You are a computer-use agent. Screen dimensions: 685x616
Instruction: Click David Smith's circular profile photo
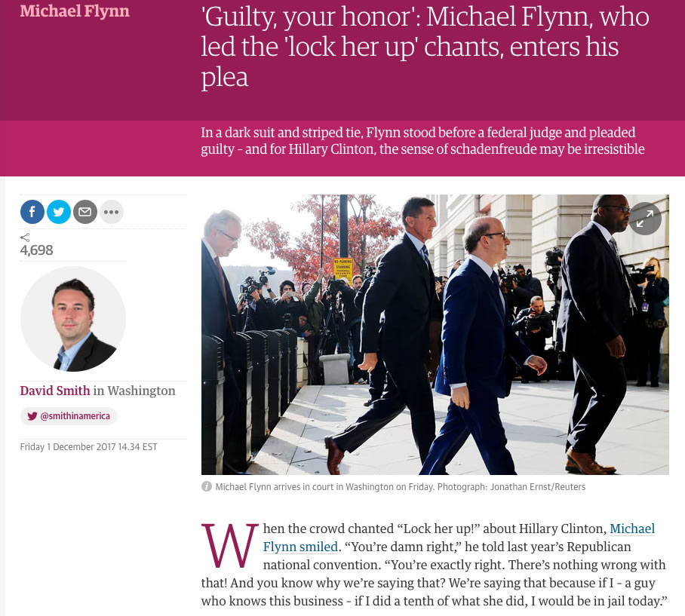pyautogui.click(x=73, y=319)
